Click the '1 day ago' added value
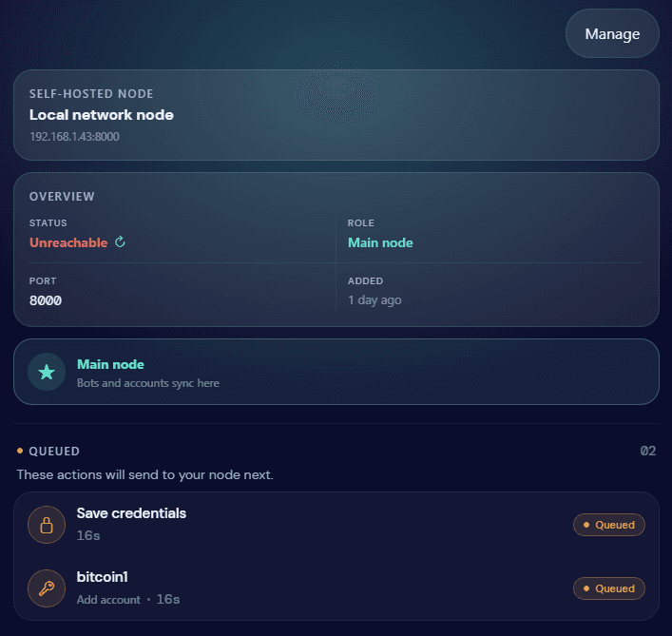The width and height of the screenshot is (672, 636). pos(374,300)
